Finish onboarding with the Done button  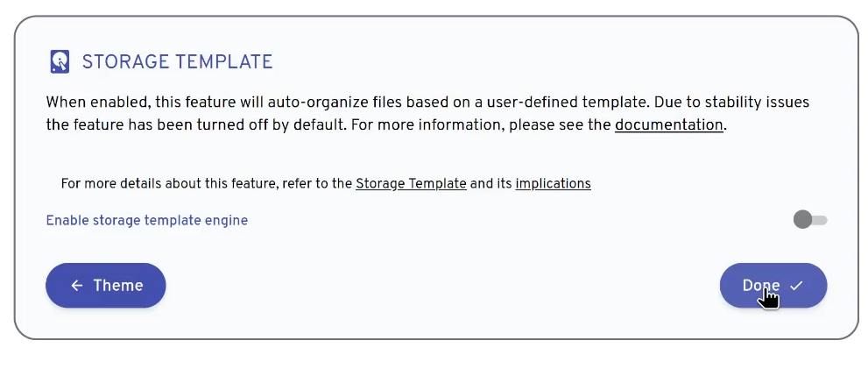773,285
